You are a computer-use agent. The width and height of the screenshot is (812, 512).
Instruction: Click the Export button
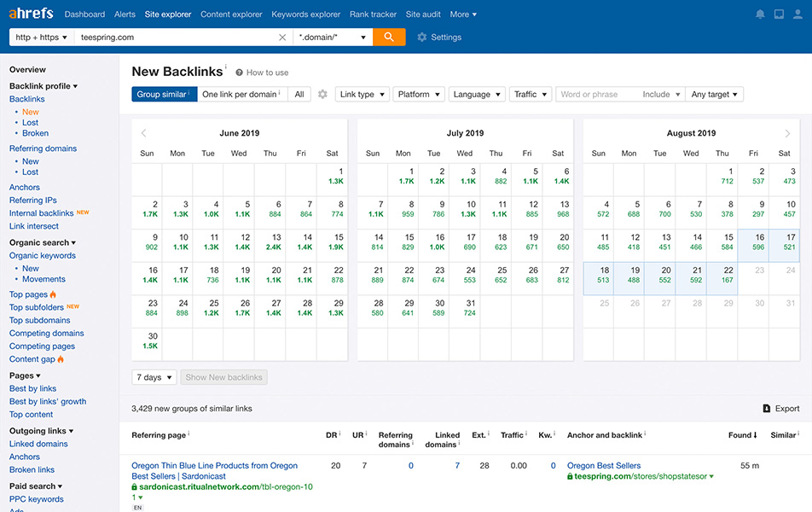[781, 409]
